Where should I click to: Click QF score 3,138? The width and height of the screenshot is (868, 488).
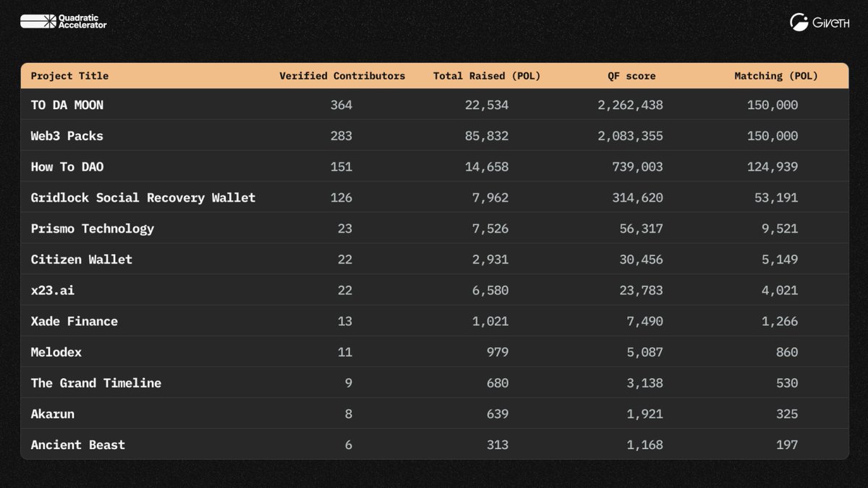tap(644, 383)
